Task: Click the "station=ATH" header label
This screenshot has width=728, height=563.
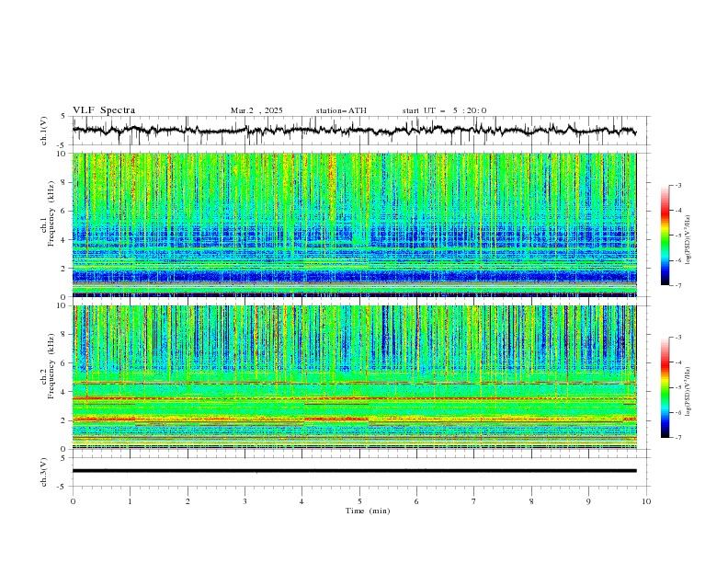Action: point(341,110)
